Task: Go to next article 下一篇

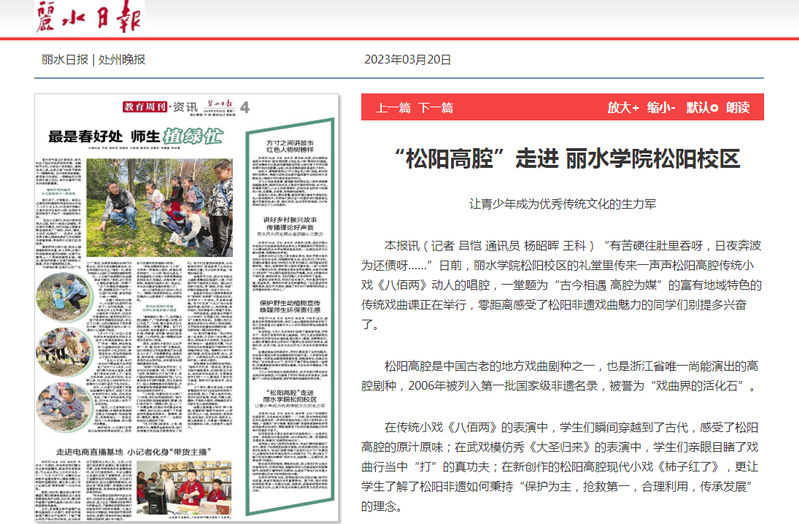Action: point(435,108)
